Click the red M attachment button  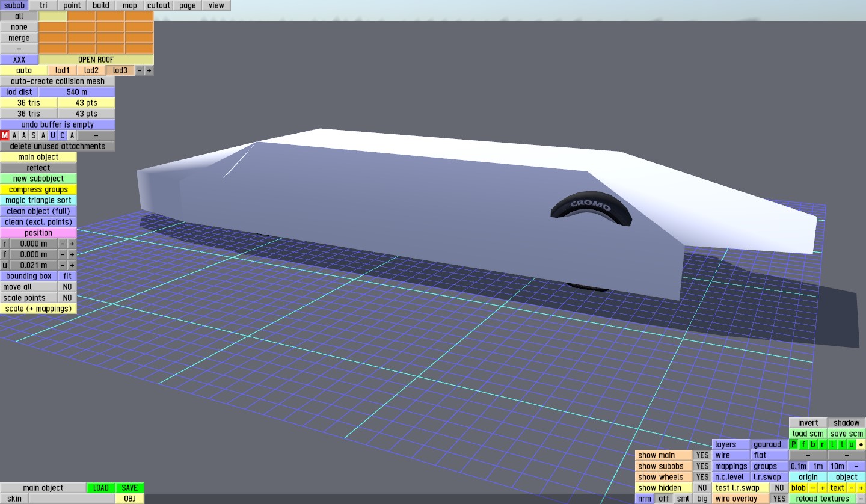coord(5,135)
